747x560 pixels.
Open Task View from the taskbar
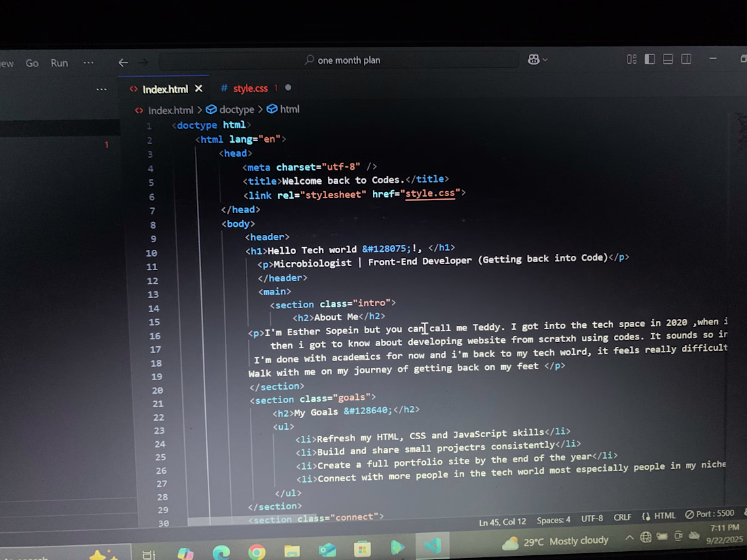point(149,555)
